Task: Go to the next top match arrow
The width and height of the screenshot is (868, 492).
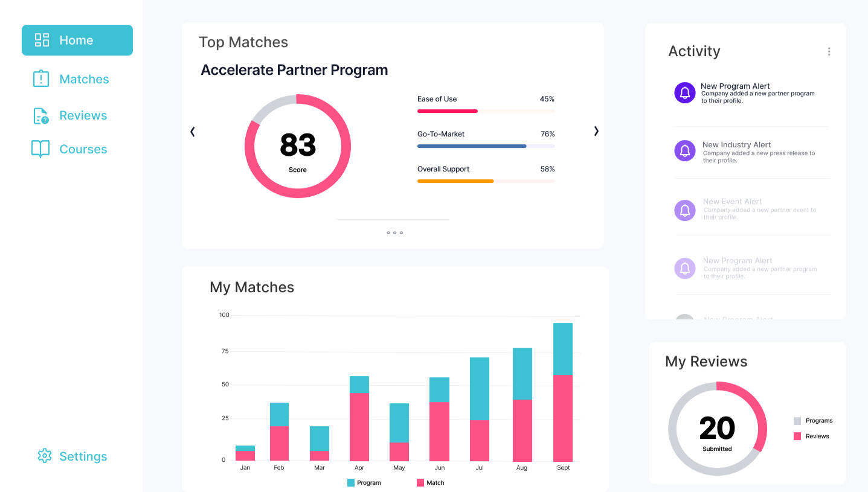Action: pyautogui.click(x=596, y=131)
